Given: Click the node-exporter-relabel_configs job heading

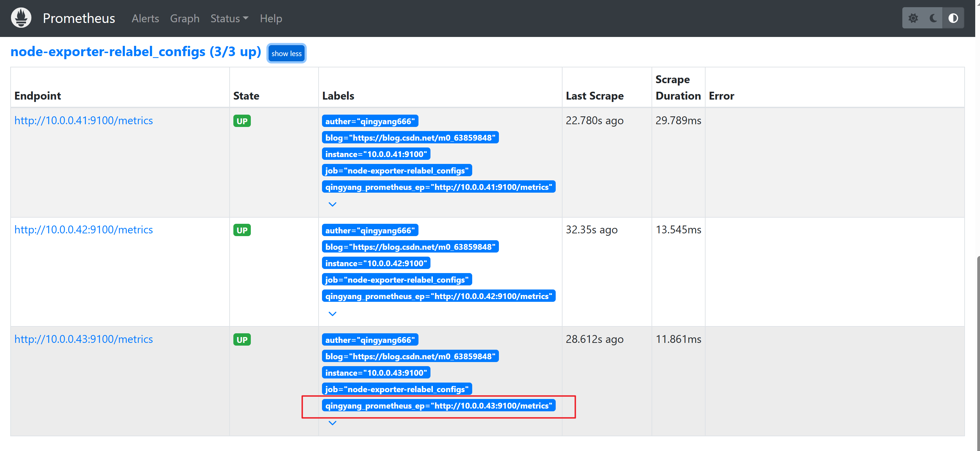Looking at the screenshot, I should (136, 51).
